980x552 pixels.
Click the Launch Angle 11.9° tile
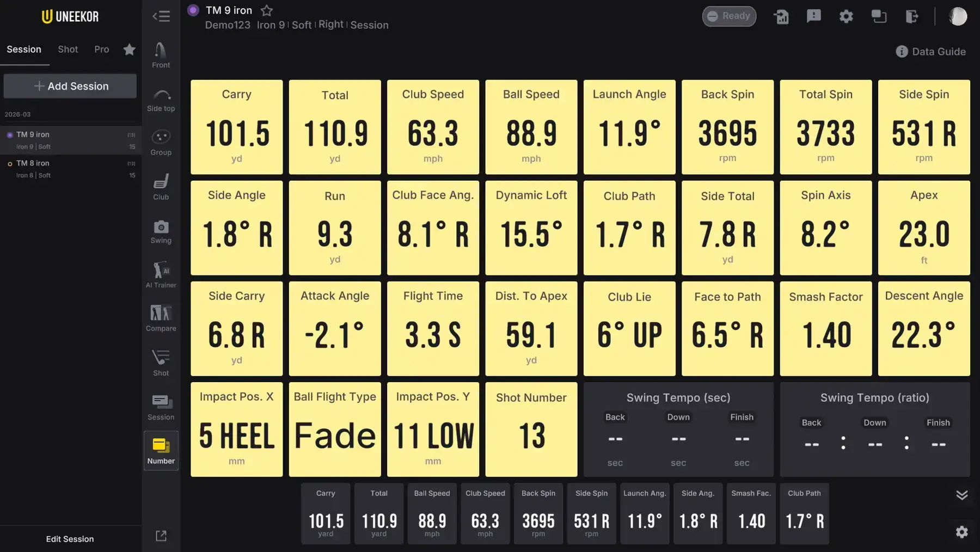point(629,127)
